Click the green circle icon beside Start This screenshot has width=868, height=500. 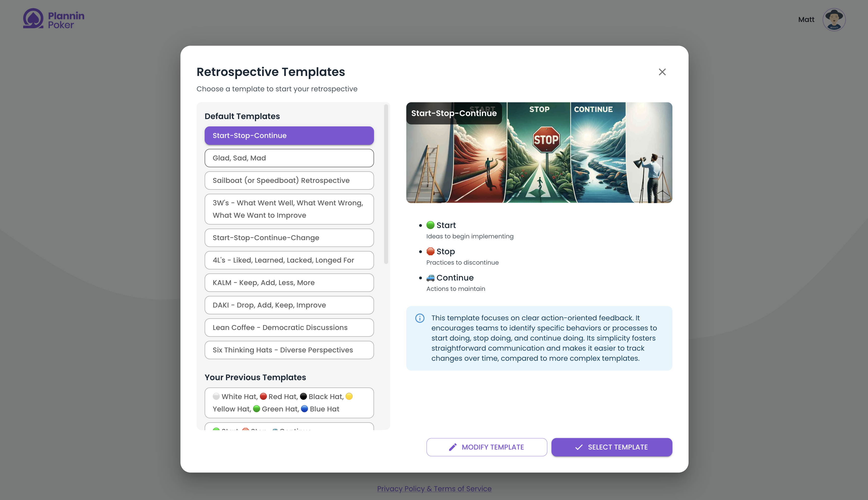click(x=430, y=225)
